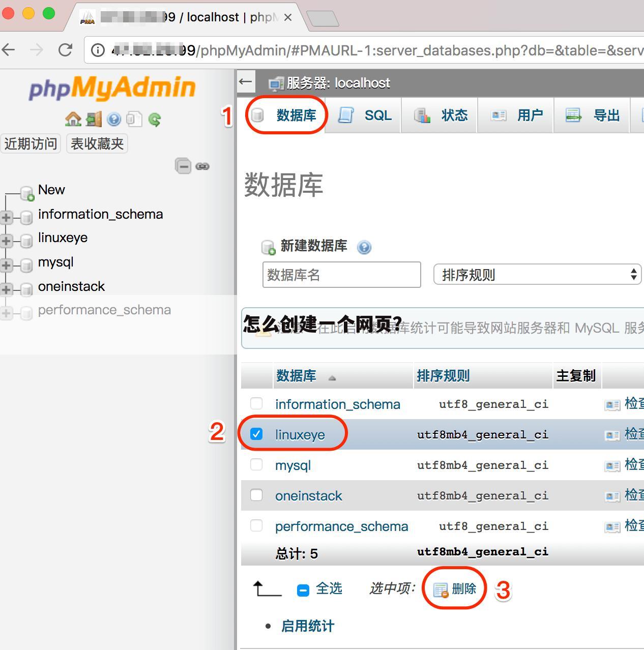Screen dimensions: 644x650
Task: Expand information_schema node in tree
Action: [6, 218]
